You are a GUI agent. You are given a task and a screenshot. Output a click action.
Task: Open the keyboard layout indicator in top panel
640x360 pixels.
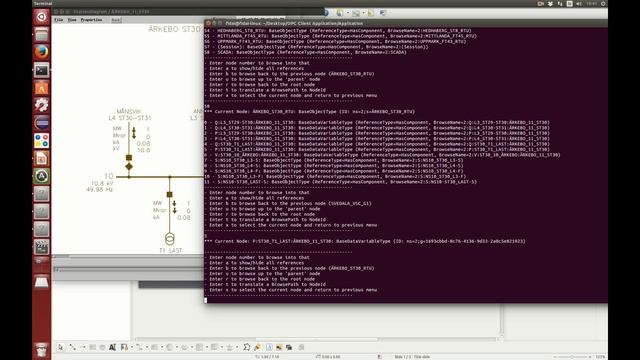pyautogui.click(x=570, y=4)
